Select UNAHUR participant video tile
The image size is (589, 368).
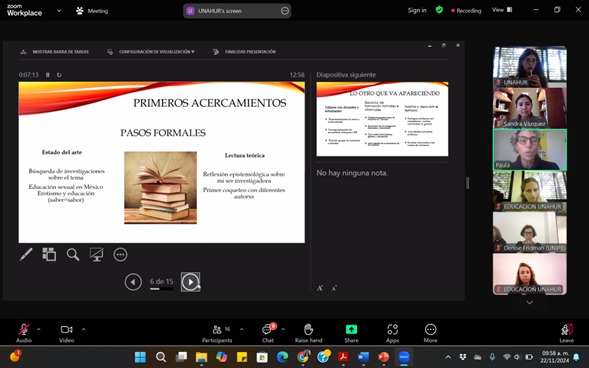(x=530, y=67)
